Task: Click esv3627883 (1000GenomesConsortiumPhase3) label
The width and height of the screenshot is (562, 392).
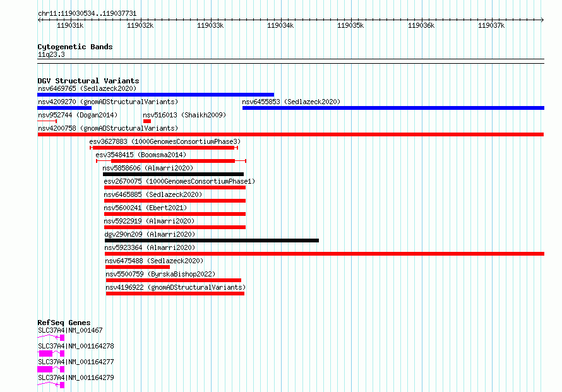Action: pos(165,141)
